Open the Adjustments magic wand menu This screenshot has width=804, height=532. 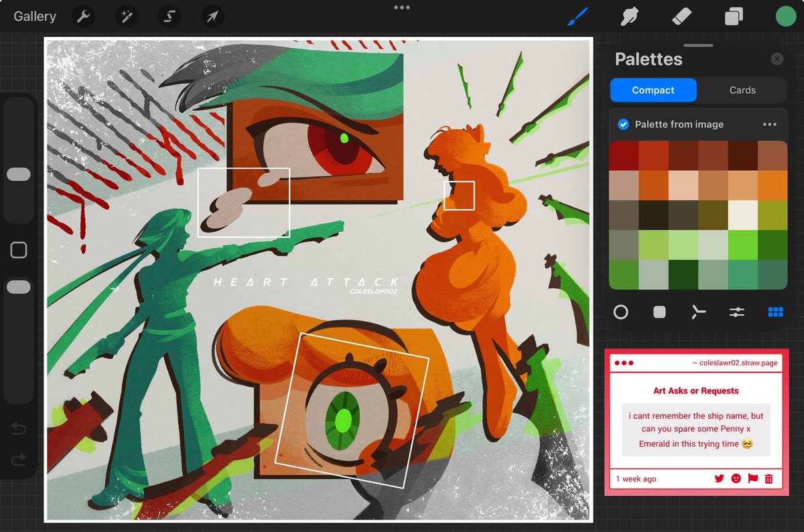[x=126, y=17]
